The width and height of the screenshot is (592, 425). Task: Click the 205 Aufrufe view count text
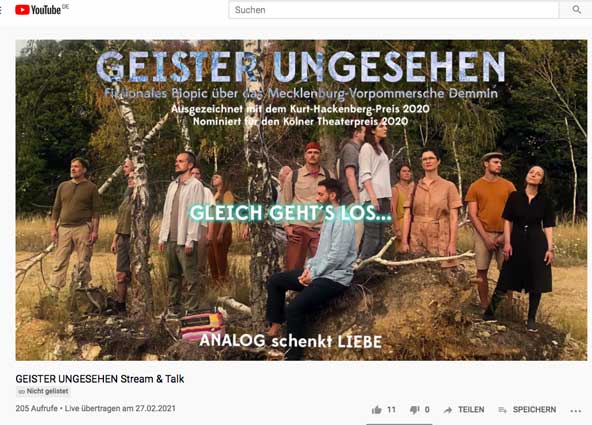[x=36, y=408]
